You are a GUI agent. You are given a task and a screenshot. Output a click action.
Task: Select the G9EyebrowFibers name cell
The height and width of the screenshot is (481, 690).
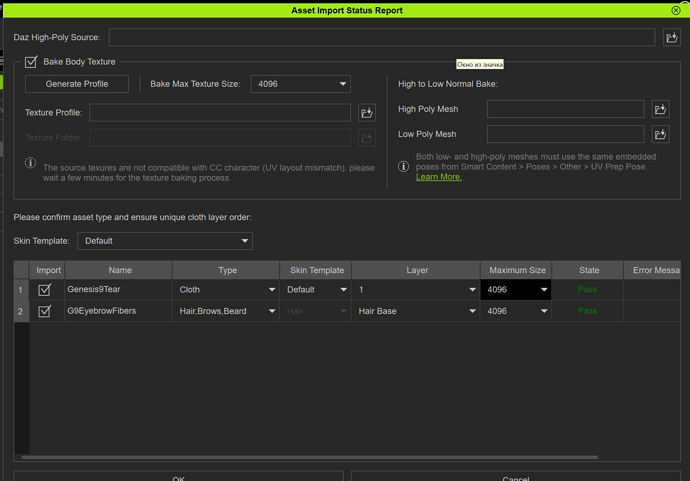tap(118, 311)
